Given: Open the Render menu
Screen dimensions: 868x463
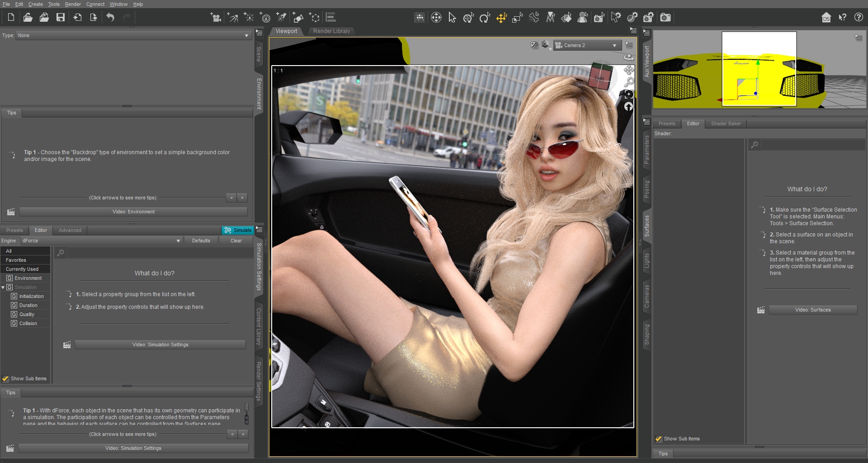Looking at the screenshot, I should 73,4.
